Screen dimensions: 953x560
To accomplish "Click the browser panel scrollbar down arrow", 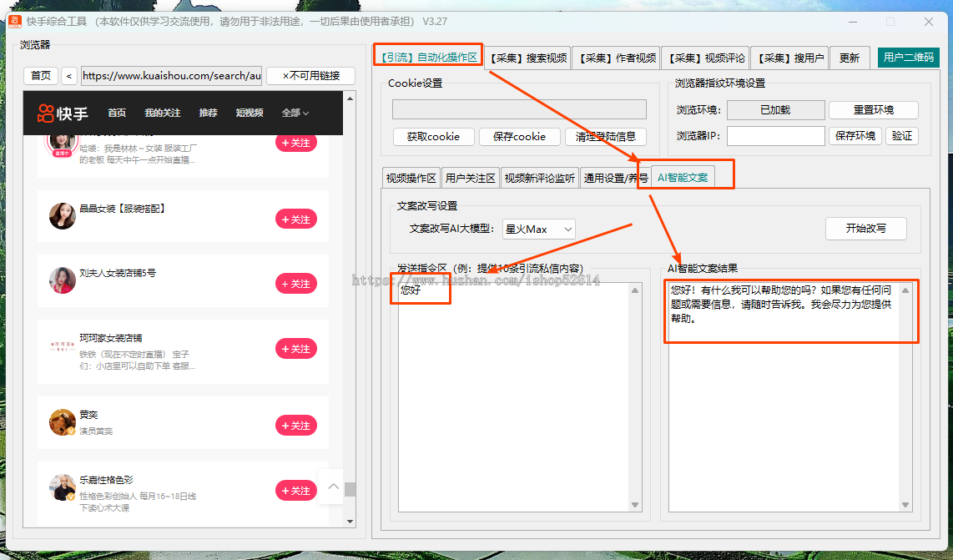I will tap(350, 521).
